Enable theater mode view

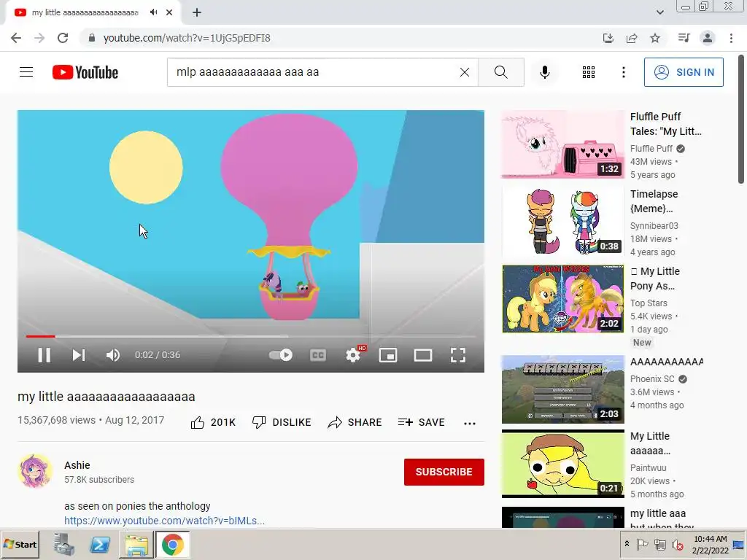(423, 355)
